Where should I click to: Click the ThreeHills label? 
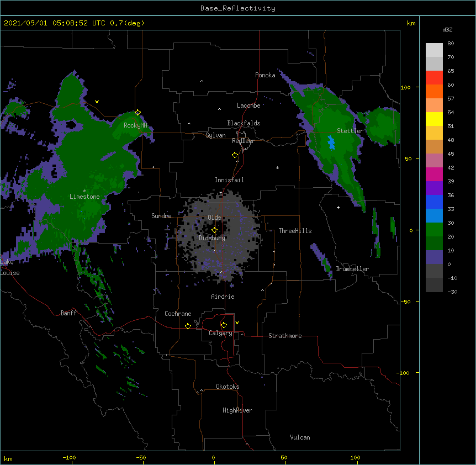(295, 231)
